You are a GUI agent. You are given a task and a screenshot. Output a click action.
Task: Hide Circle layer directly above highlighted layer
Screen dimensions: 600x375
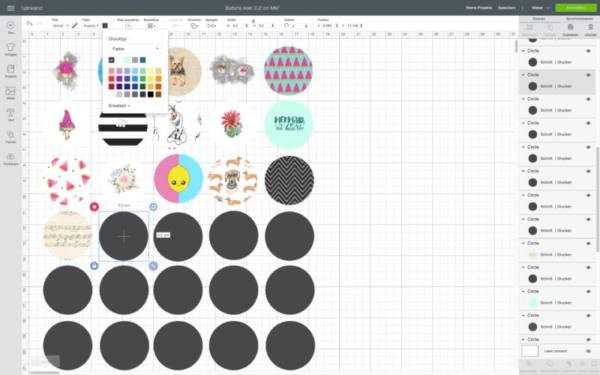coord(589,51)
